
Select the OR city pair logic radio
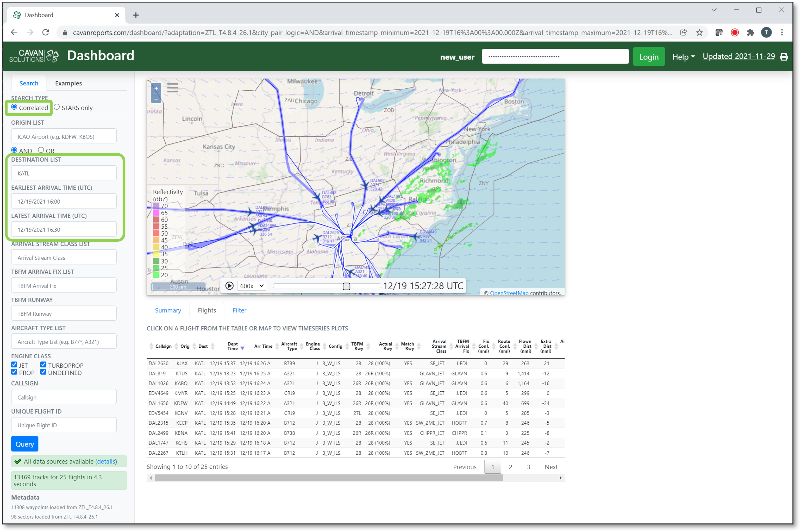click(41, 150)
